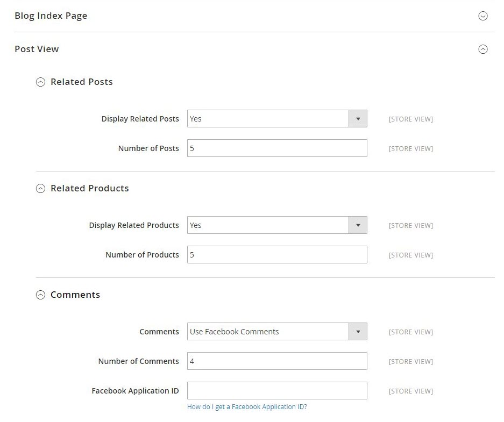The image size is (504, 422).
Task: Open the Display Related Products dropdown
Action: [x=277, y=225]
